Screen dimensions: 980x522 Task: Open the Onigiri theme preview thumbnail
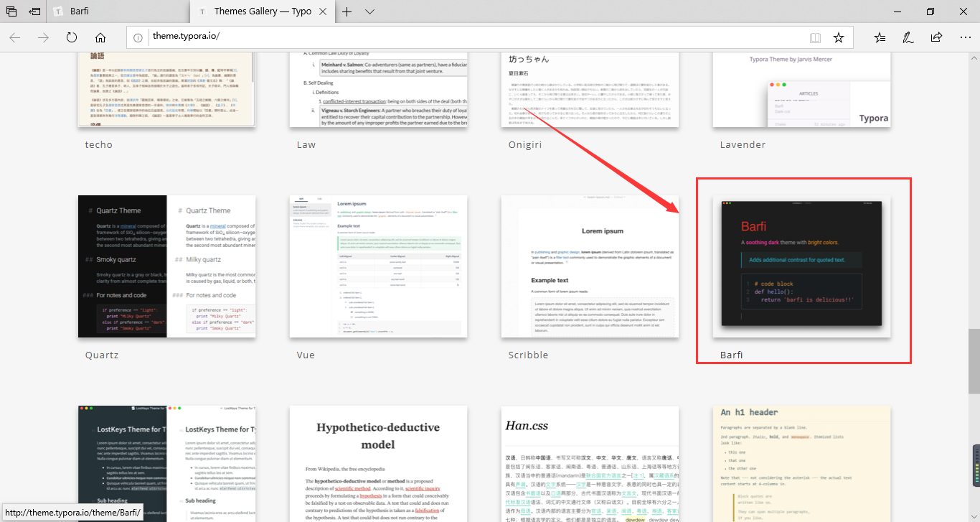[590, 90]
